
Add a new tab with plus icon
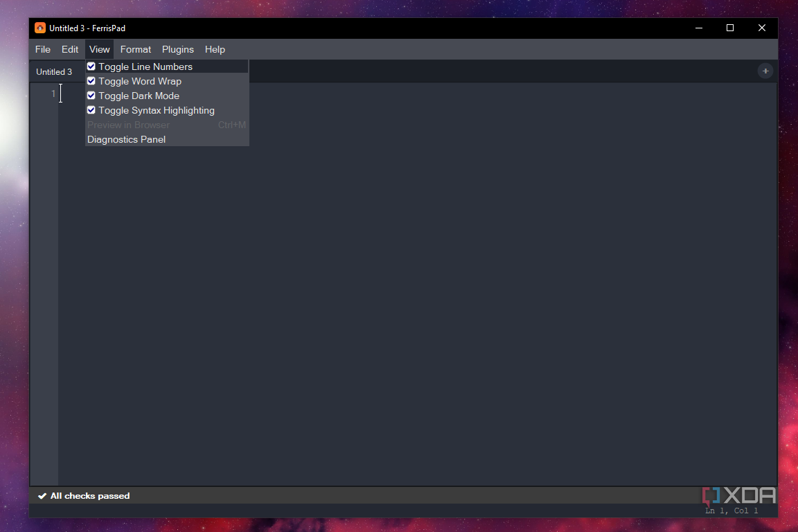pos(765,71)
